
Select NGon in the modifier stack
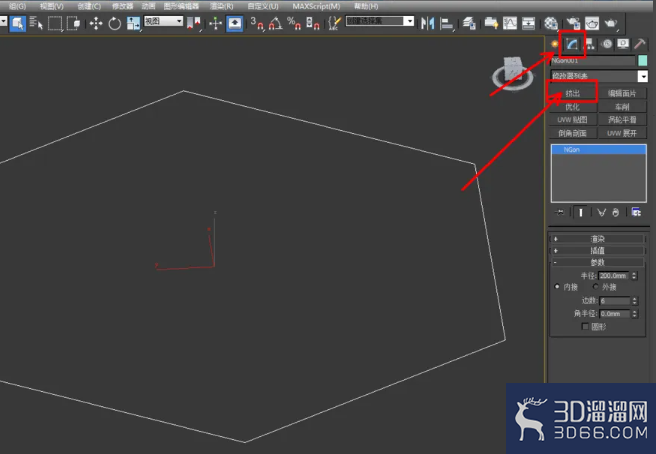[x=599, y=149]
